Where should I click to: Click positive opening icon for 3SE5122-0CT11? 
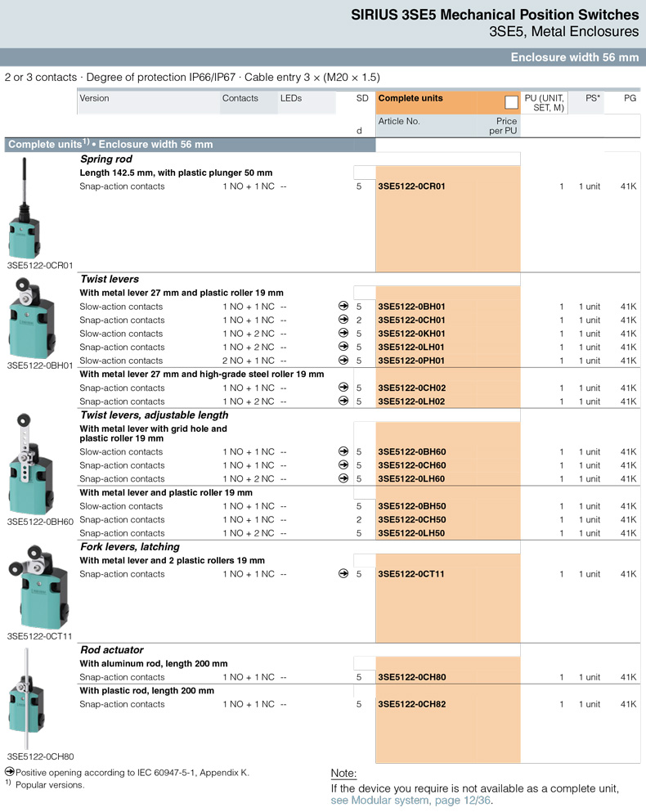tap(343, 574)
